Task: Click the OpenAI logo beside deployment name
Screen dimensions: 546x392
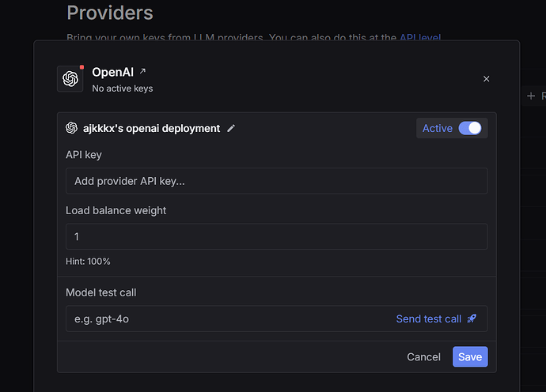Action: coord(71,128)
